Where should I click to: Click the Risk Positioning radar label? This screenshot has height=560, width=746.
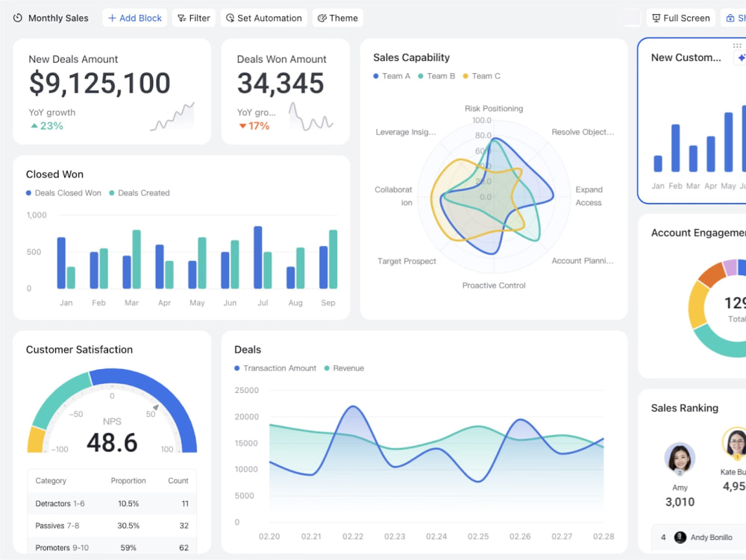click(494, 108)
